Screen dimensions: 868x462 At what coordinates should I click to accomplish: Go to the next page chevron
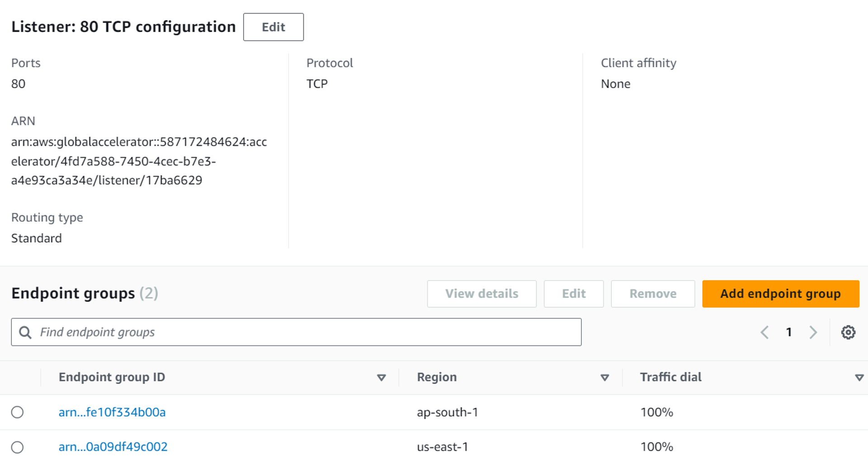click(x=813, y=332)
